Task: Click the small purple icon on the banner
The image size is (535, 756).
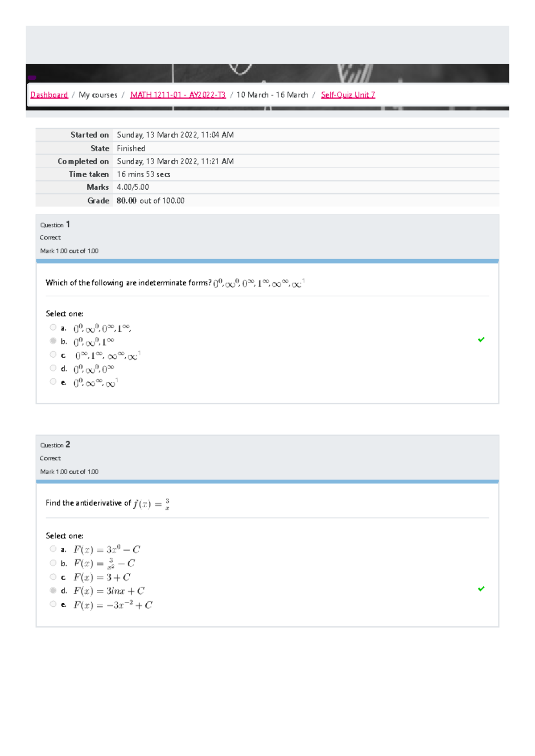Action: (32, 78)
